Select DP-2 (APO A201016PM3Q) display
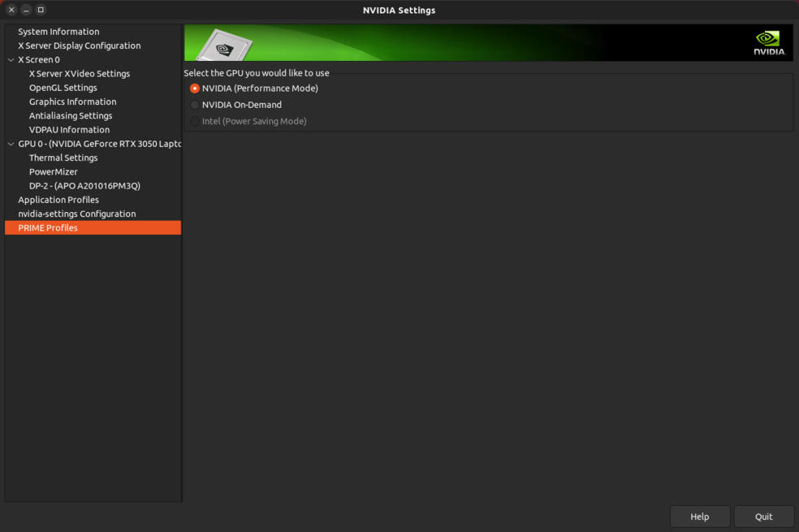Viewport: 799px width, 532px height. coord(84,186)
